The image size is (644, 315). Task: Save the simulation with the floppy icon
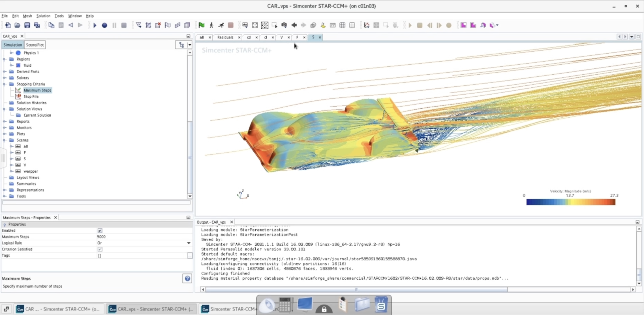tap(27, 25)
